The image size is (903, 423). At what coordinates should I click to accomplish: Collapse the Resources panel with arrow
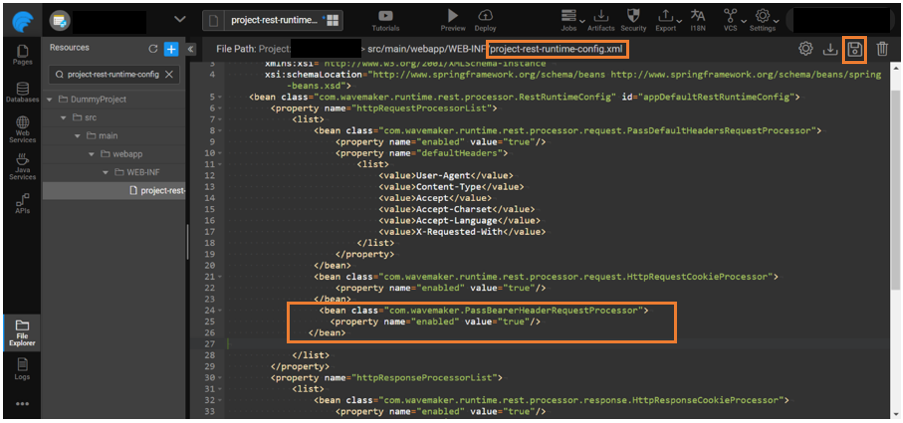point(190,48)
